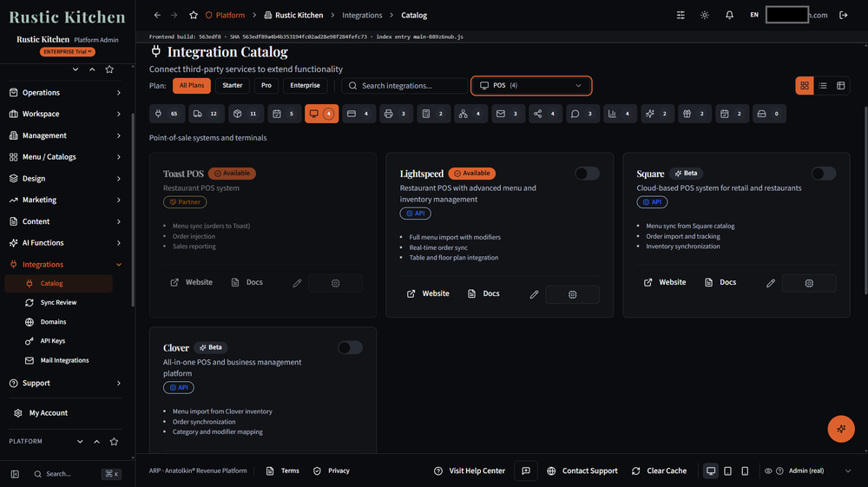The image size is (868, 487).
Task: Filter by the box category chip showing 11
Action: tap(246, 114)
